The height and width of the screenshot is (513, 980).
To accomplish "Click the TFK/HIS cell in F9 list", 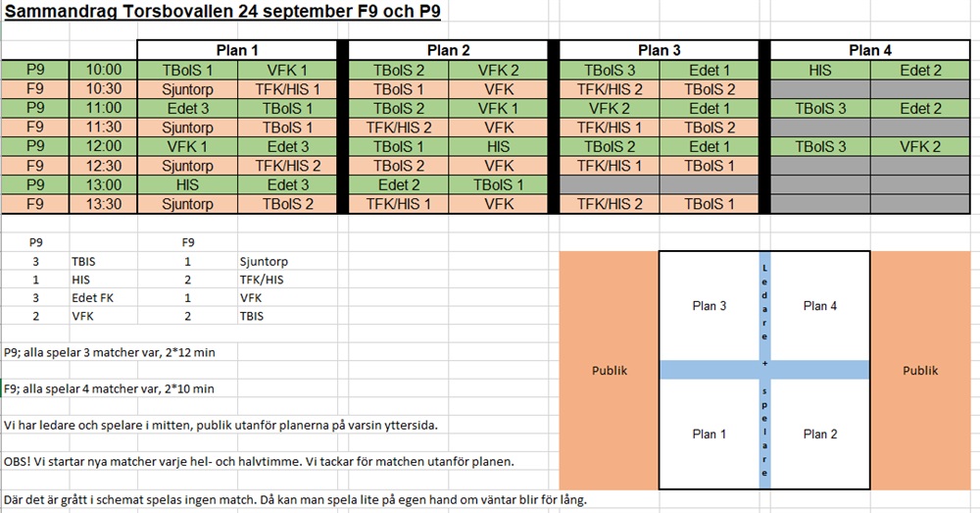I will pos(262,280).
